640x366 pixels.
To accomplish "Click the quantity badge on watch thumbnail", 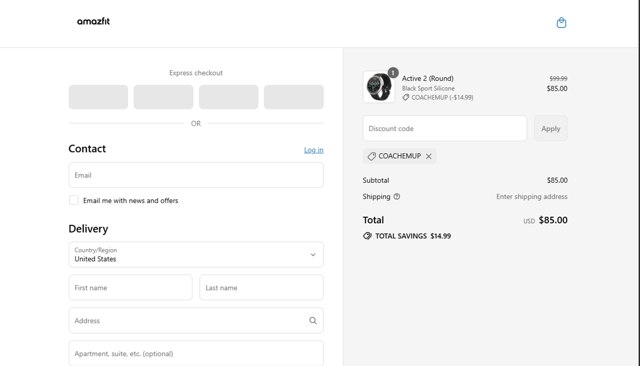I will (393, 73).
